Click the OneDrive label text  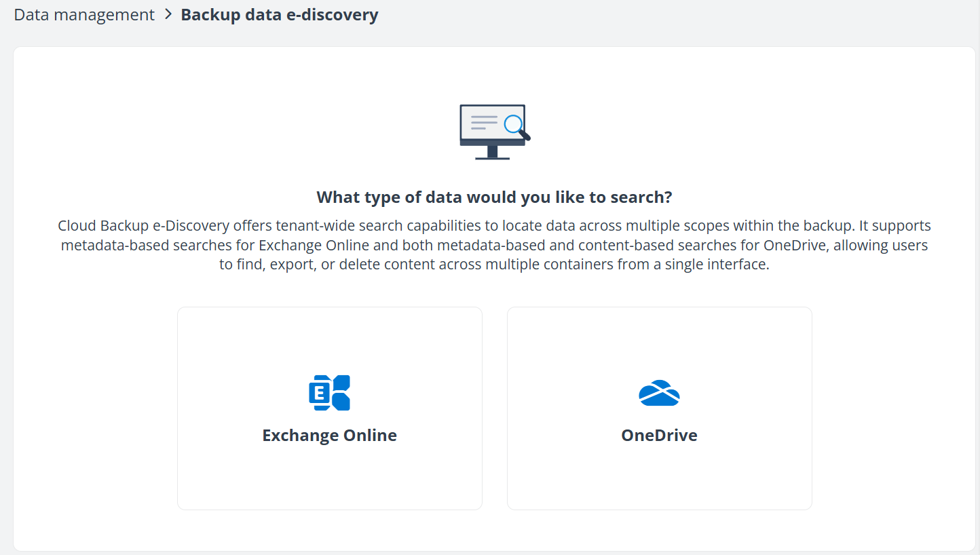click(659, 435)
